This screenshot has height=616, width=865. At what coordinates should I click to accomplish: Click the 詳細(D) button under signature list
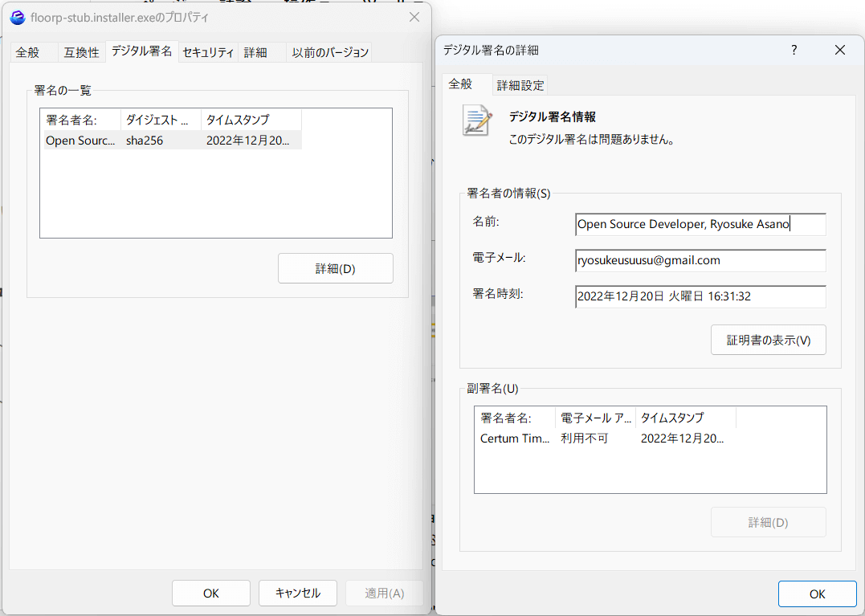335,269
